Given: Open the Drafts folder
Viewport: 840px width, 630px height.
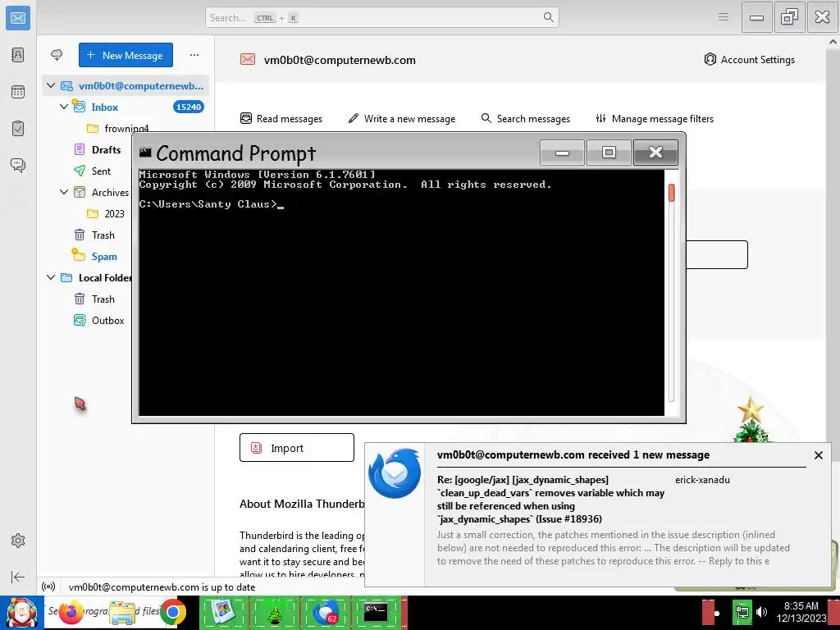Looking at the screenshot, I should [106, 149].
